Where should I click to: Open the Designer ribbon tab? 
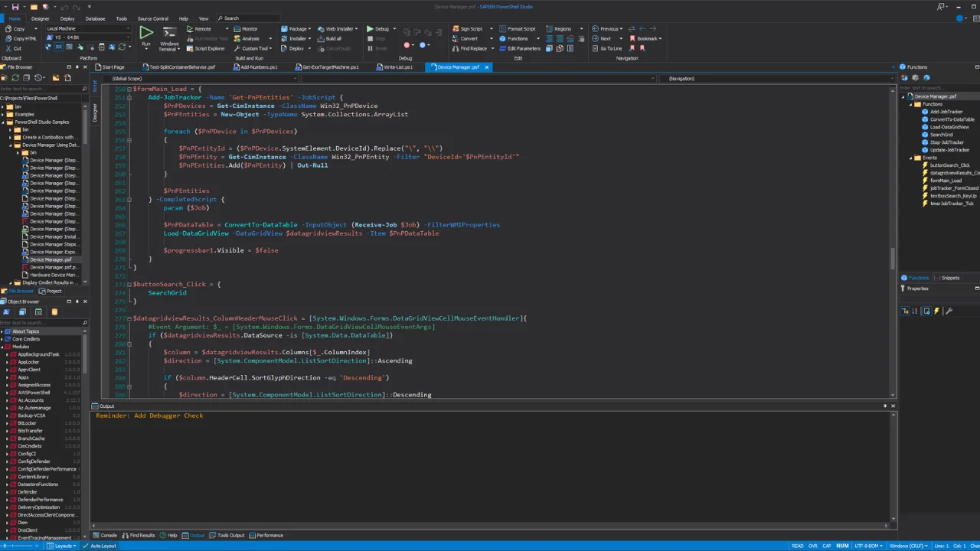pos(40,18)
